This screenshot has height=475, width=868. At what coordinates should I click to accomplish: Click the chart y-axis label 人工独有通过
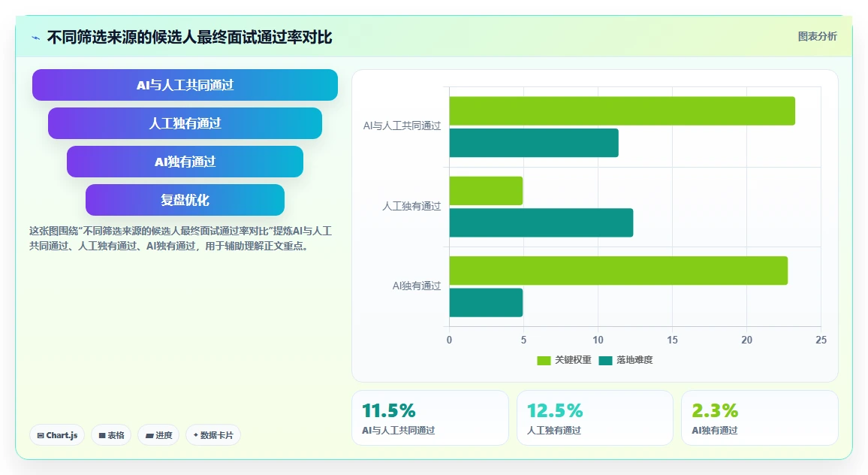click(411, 206)
